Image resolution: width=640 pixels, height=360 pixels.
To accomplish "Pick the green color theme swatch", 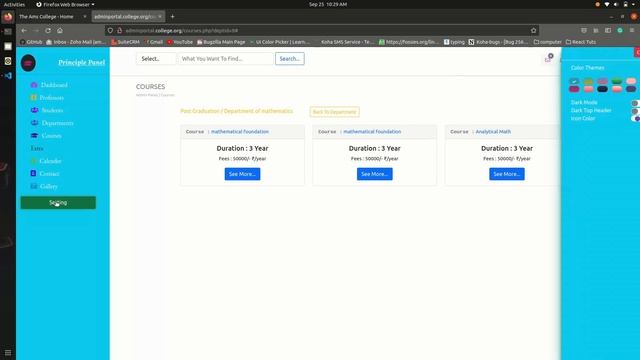I will pos(617,81).
